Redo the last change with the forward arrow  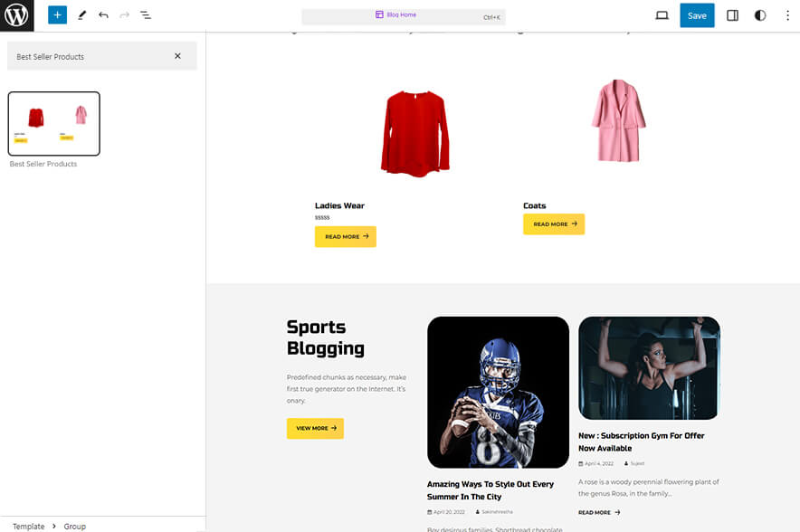coord(122,14)
